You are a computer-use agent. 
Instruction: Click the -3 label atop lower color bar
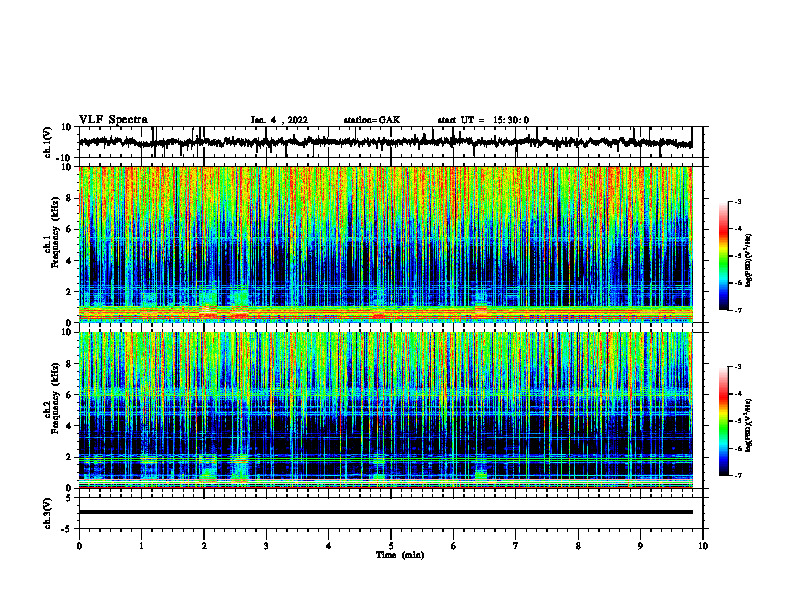tap(737, 367)
